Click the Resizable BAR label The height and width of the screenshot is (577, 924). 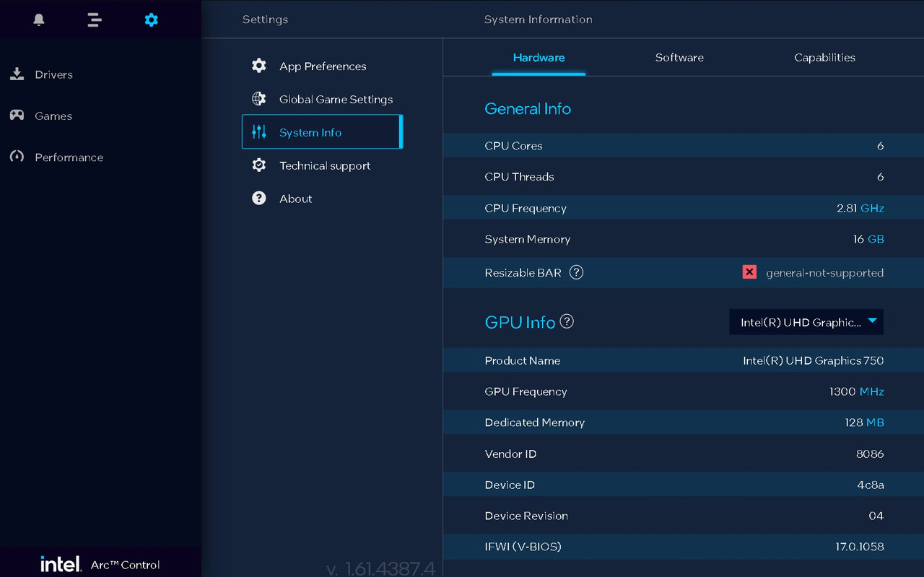coord(523,273)
